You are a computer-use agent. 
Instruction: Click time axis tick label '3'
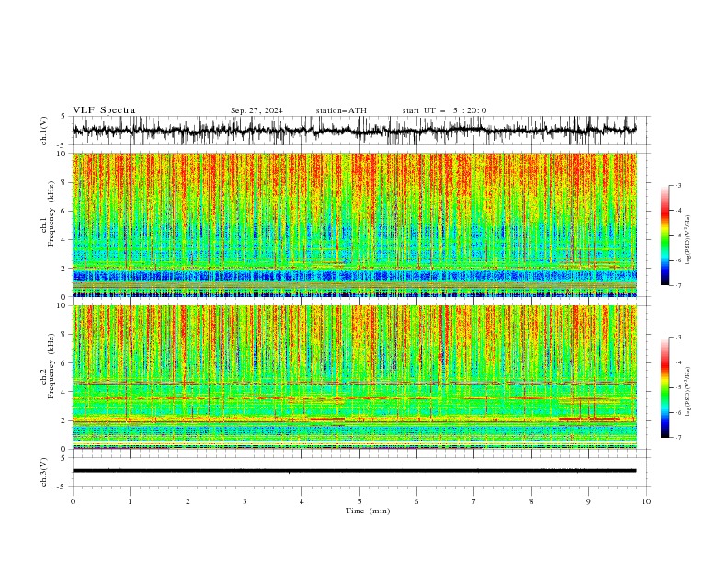pyautogui.click(x=245, y=501)
